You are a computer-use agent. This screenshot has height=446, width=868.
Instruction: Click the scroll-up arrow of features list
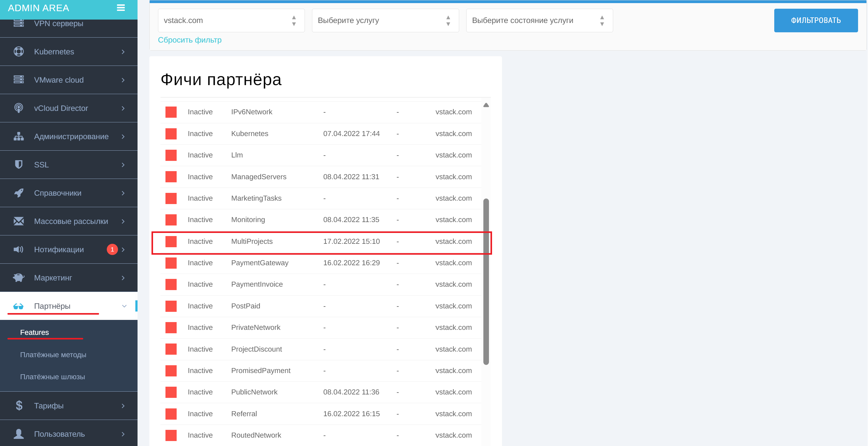[486, 105]
